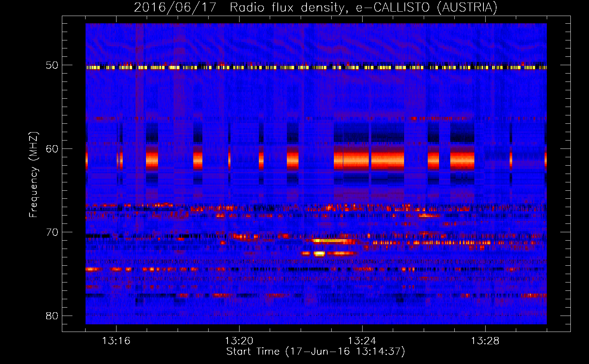Click the plot title mentioning e-CALLISTO (AUSTRIA)
The height and width of the screenshot is (364, 589).
tap(315, 7)
